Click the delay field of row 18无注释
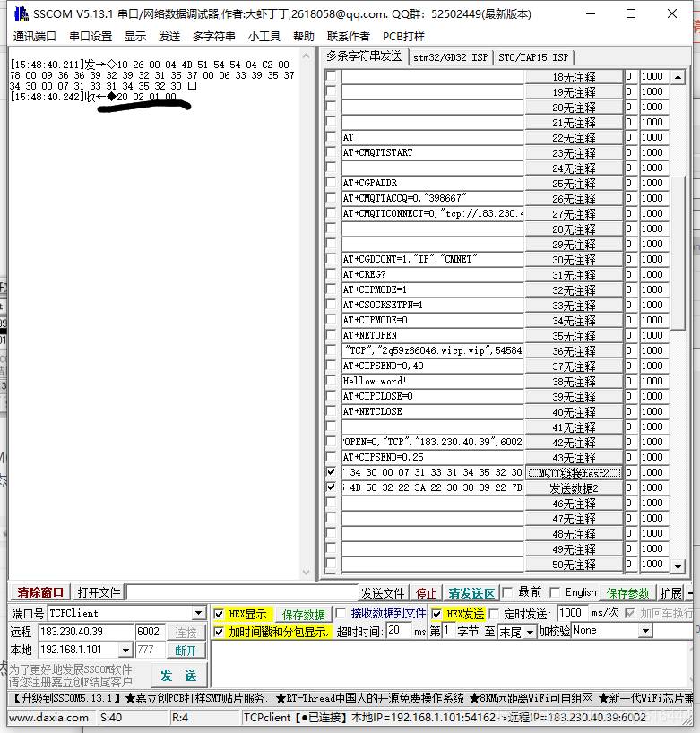 [654, 76]
